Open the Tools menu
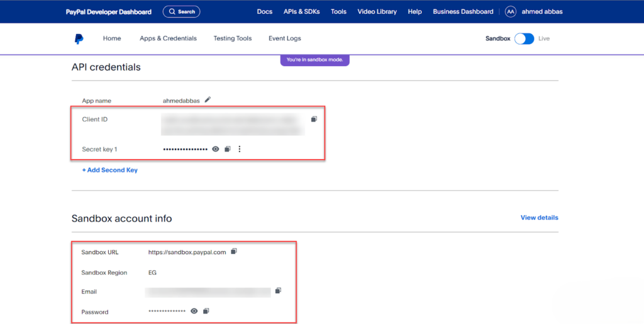This screenshot has width=644, height=324. tap(338, 12)
